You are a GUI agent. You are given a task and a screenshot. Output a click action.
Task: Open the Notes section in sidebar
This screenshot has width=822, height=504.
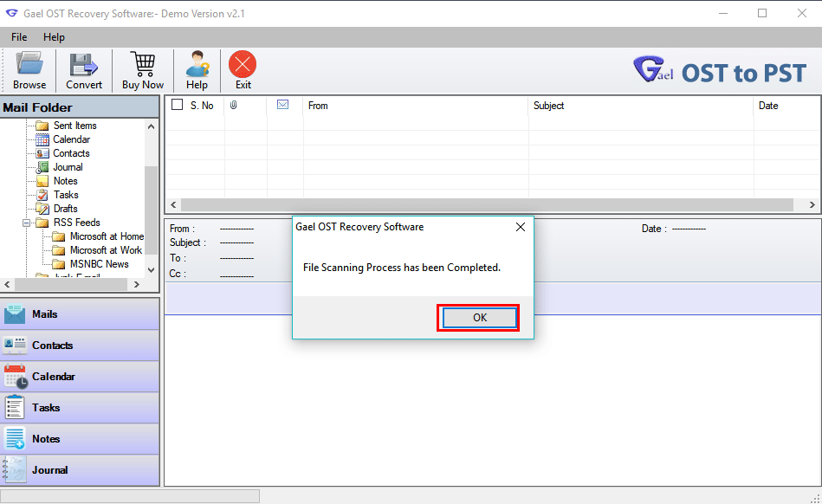pyautogui.click(x=80, y=438)
